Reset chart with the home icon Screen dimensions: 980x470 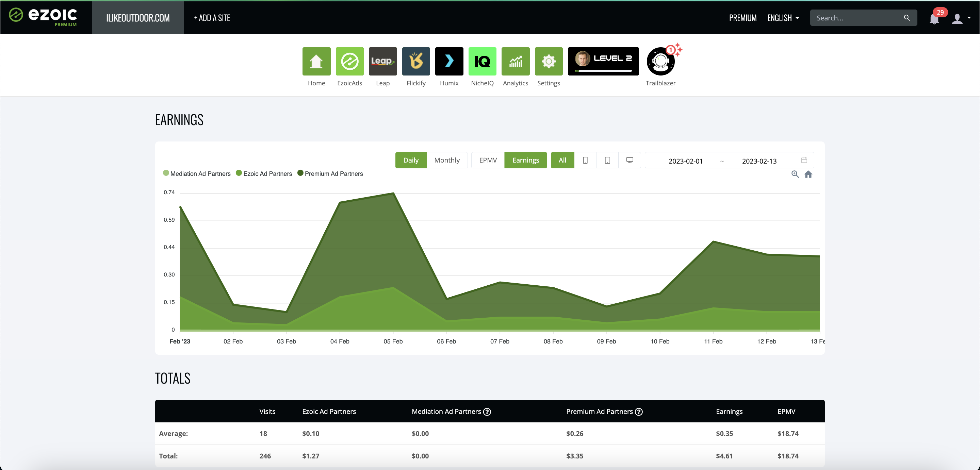pos(808,174)
